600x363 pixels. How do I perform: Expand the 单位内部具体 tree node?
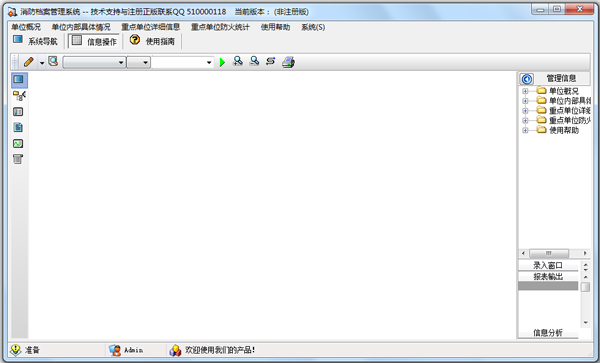(x=525, y=101)
